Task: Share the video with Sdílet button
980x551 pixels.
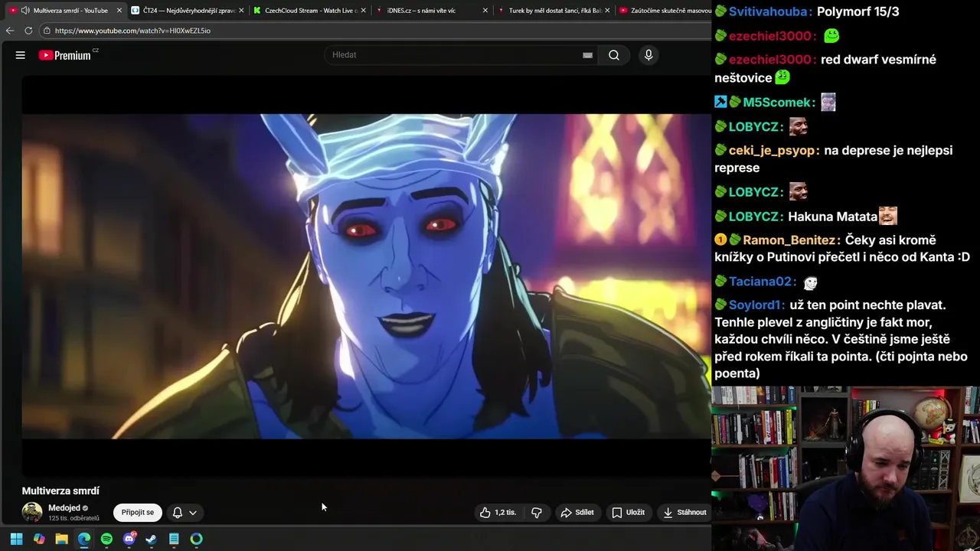Action: point(577,513)
